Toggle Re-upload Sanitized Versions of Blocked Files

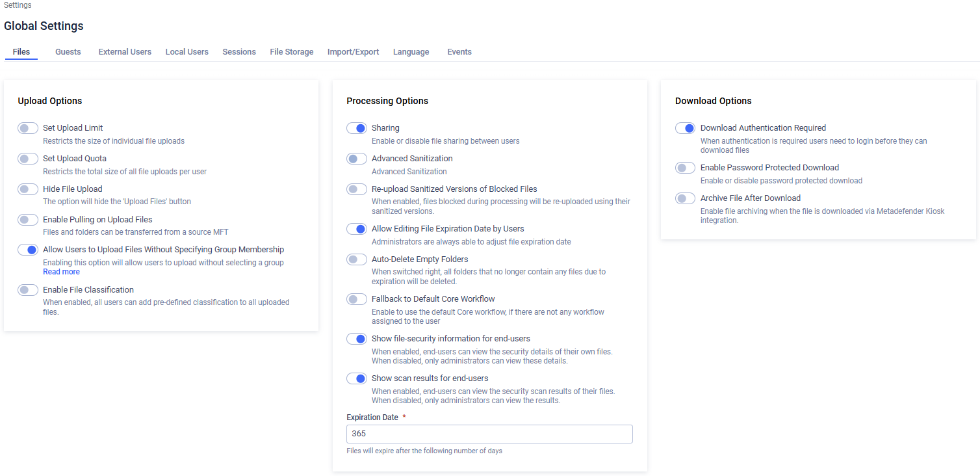point(357,189)
